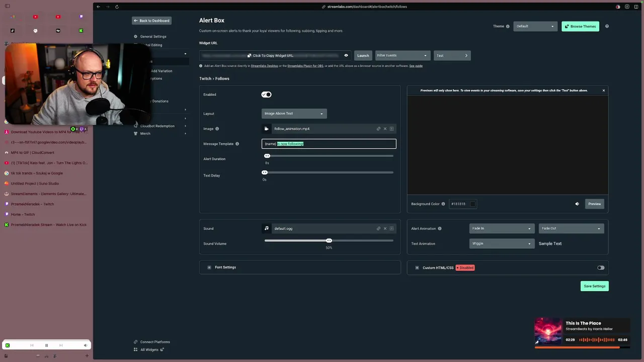The image size is (644, 362).
Task: Reload the streamlabs page
Action: (117, 7)
